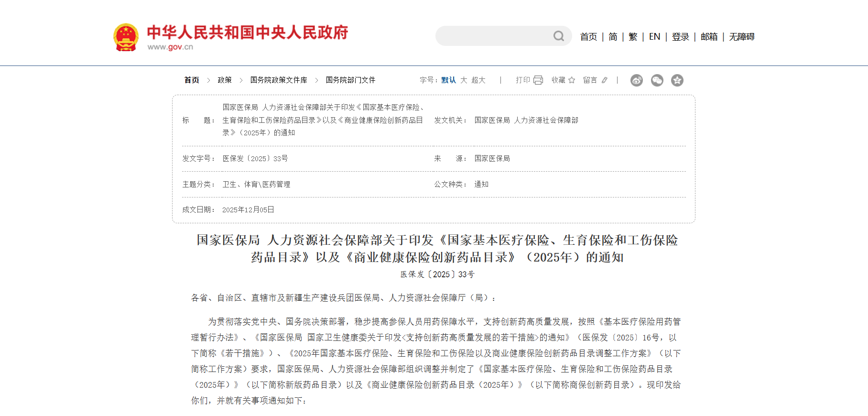Click the pencil icon beside 留言
The image size is (868, 416).
point(605,80)
